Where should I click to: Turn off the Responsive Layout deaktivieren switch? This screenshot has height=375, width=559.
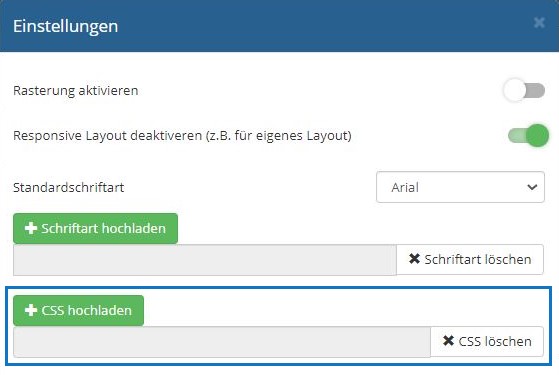click(x=528, y=135)
